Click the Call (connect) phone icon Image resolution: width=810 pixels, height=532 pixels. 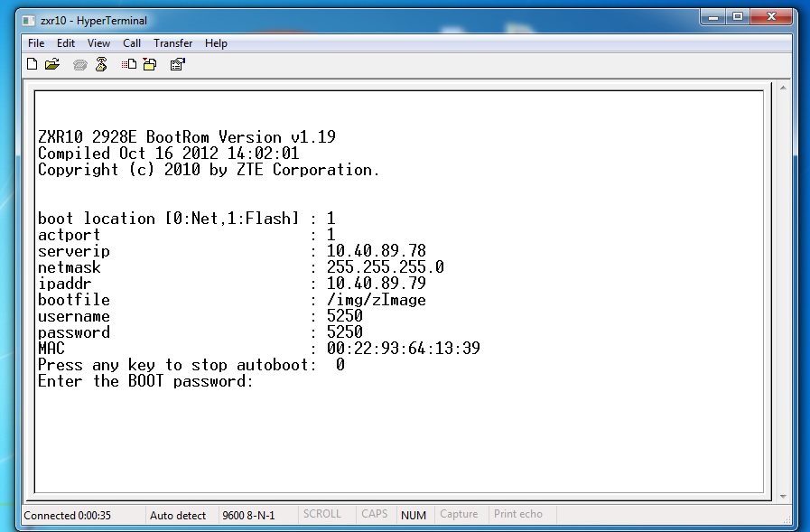tap(79, 64)
